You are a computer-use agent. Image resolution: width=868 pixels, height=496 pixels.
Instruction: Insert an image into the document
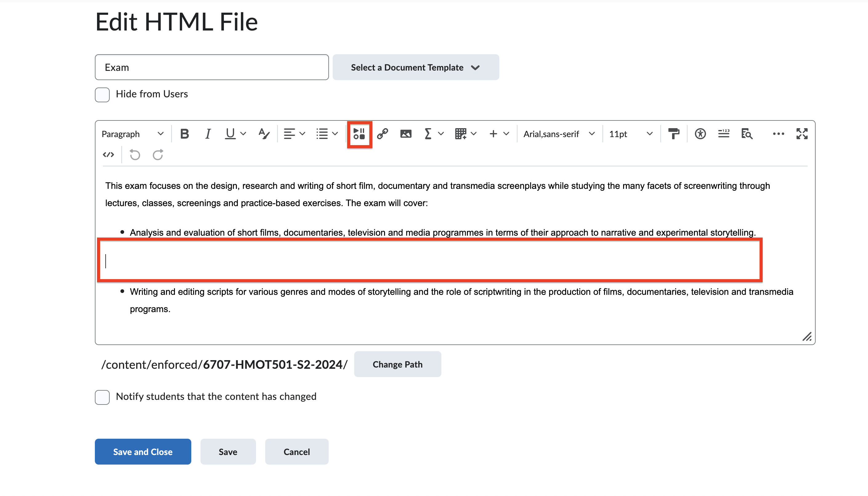[406, 133]
